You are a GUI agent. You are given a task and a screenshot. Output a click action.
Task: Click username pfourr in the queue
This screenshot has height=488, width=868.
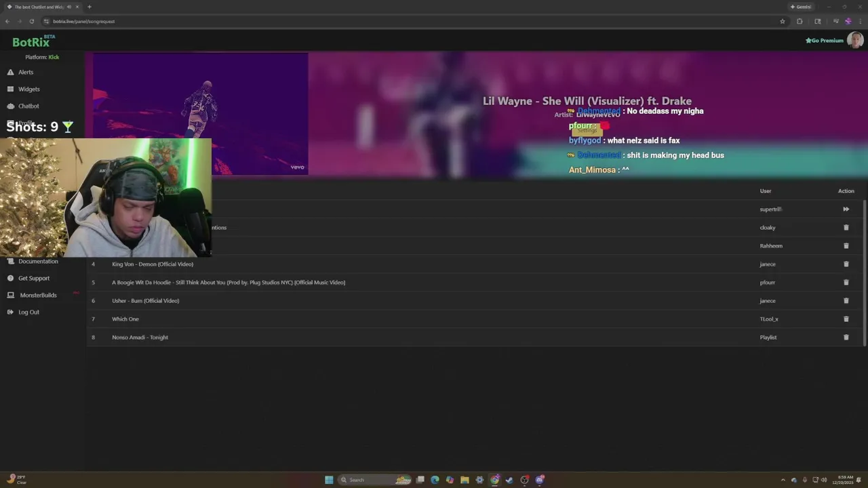click(x=767, y=283)
